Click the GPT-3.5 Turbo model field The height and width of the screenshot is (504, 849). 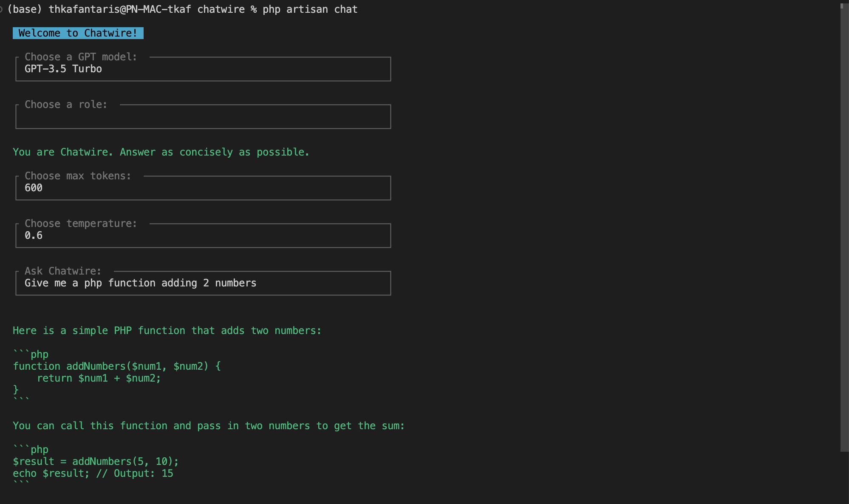click(63, 69)
